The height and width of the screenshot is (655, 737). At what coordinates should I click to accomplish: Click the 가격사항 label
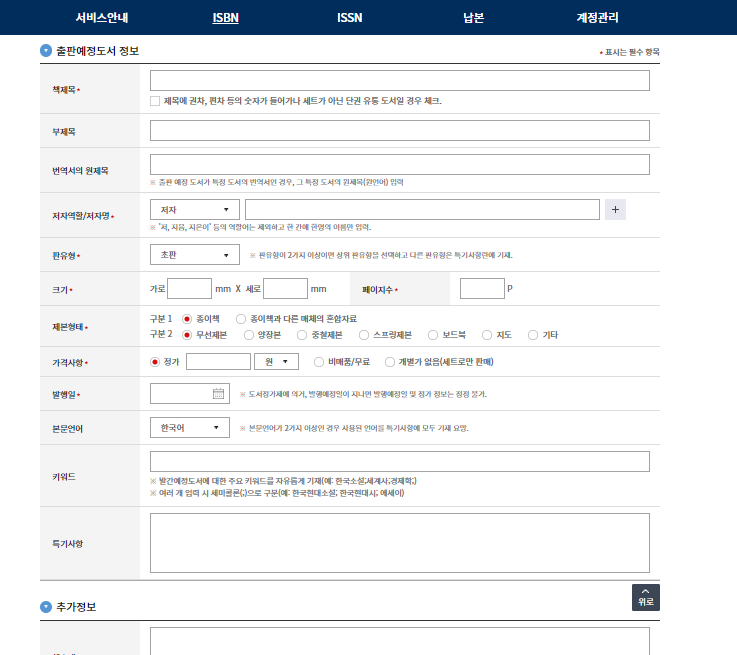tap(68, 362)
